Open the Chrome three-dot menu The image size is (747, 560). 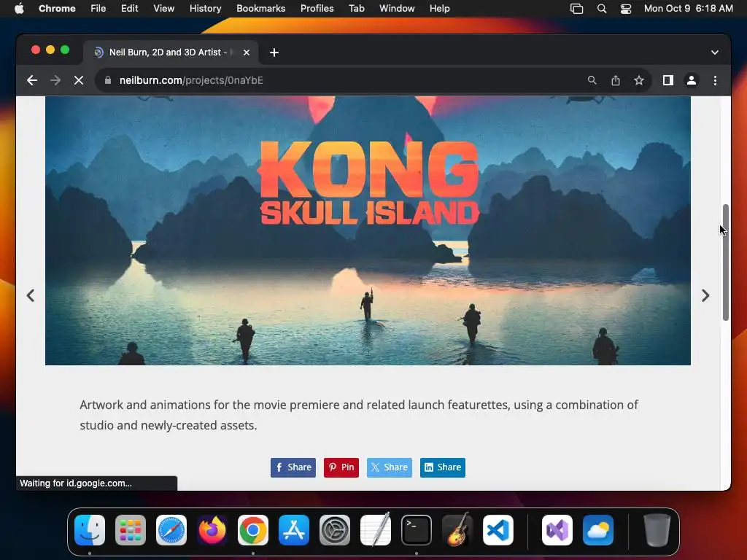click(x=715, y=80)
